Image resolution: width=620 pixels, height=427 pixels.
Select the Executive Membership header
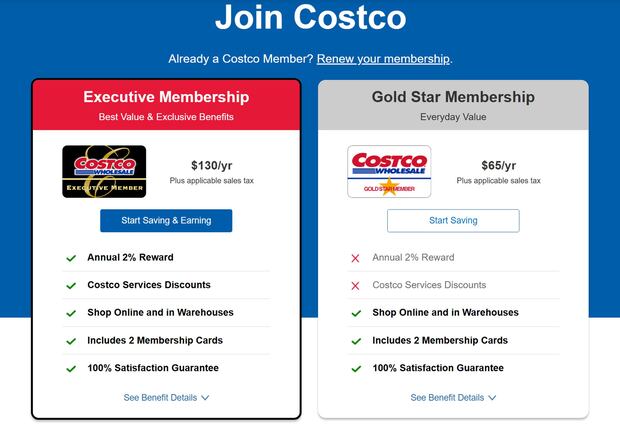[x=166, y=97]
